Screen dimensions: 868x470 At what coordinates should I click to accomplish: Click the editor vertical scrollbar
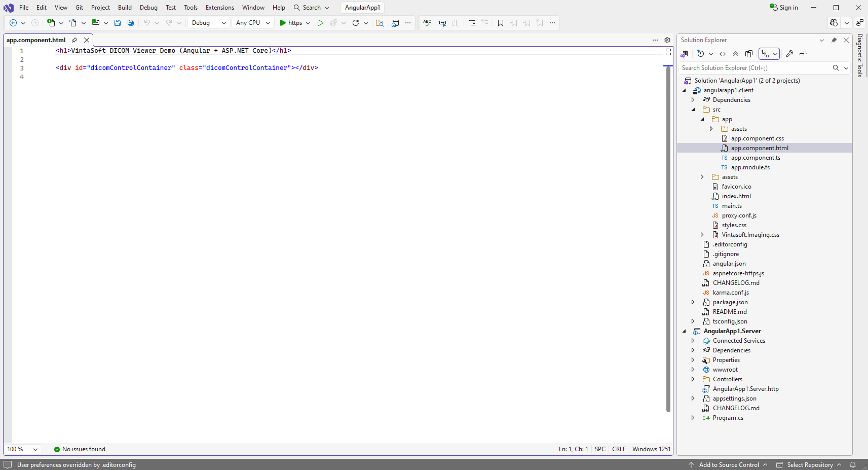[668, 238]
